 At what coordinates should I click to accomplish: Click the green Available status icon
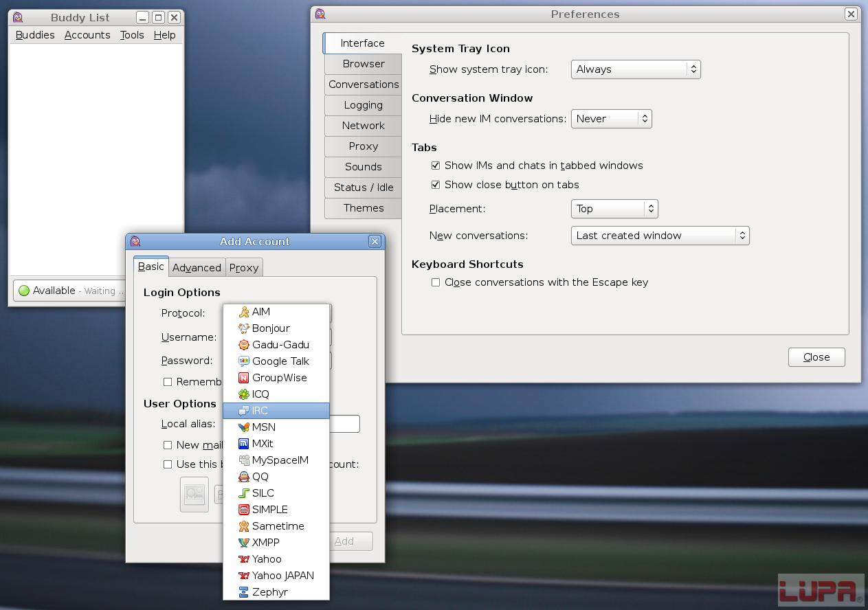24,291
